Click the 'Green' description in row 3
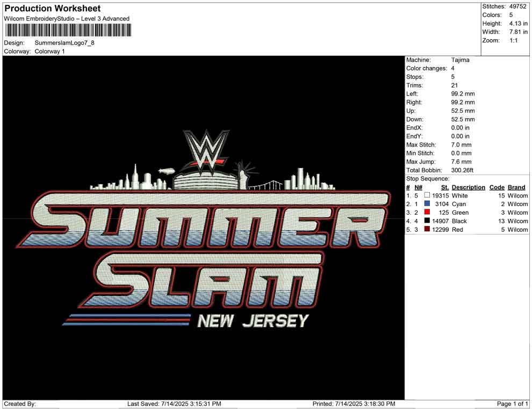Screen dimensions: 532x409 pos(460,213)
